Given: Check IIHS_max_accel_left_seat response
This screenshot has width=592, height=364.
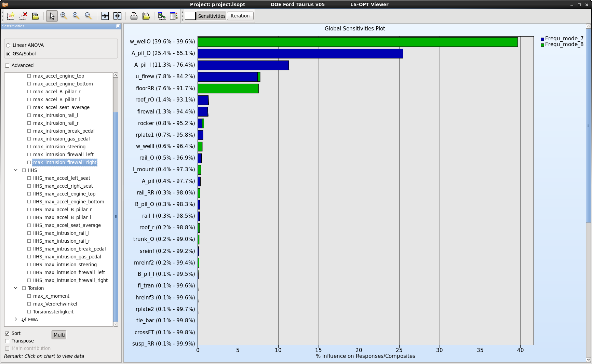Looking at the screenshot, I should (x=29, y=178).
